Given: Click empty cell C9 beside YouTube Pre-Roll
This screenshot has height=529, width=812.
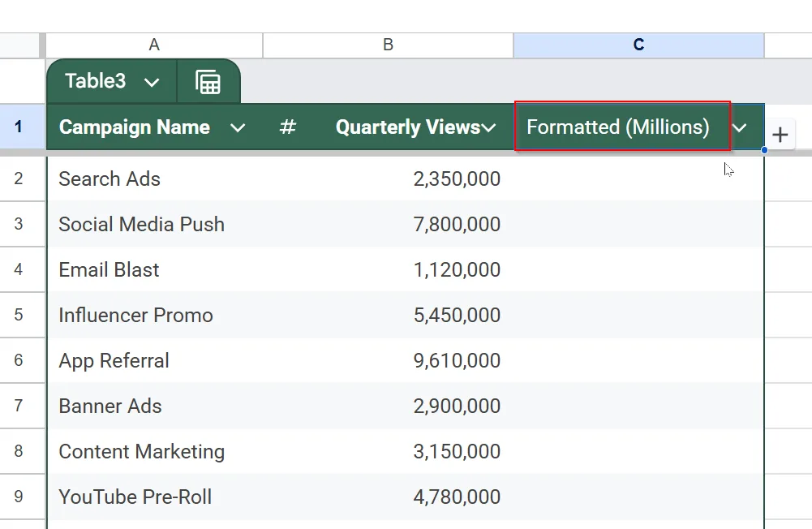Looking at the screenshot, I should (638, 497).
